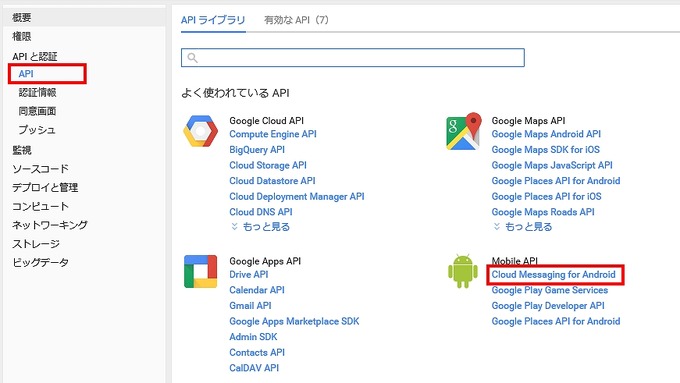Open プッシュ in the sidebar
The width and height of the screenshot is (680, 383).
tap(37, 130)
